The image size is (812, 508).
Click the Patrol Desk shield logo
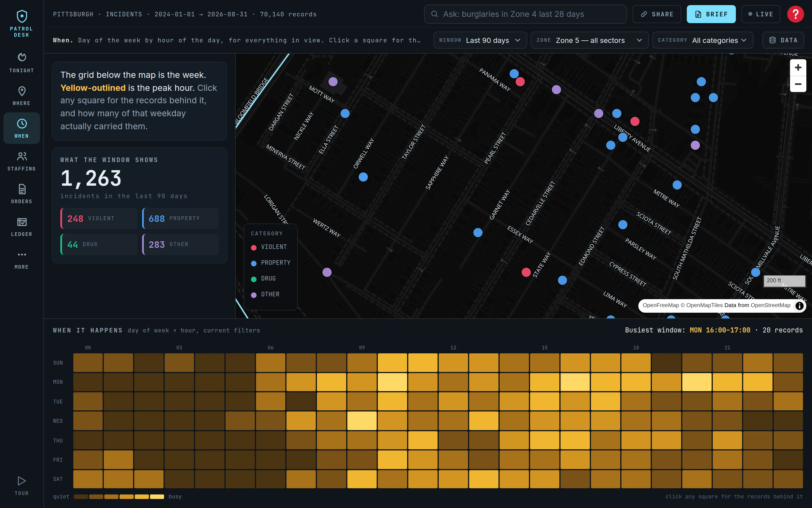click(x=22, y=16)
